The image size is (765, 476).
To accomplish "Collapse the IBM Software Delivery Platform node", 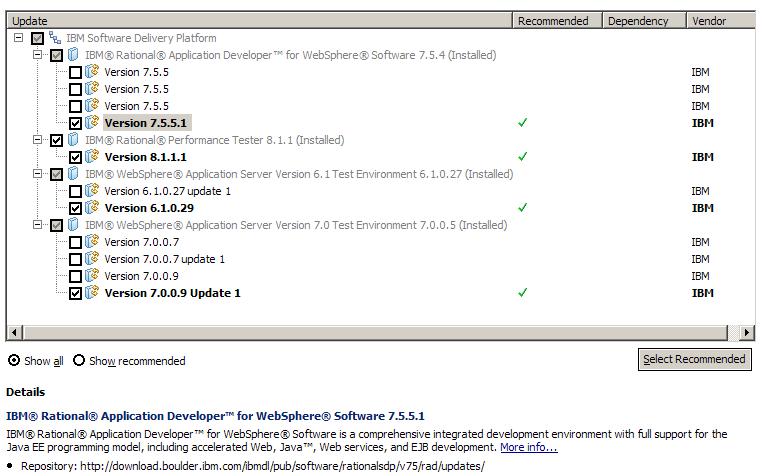I will [19, 38].
